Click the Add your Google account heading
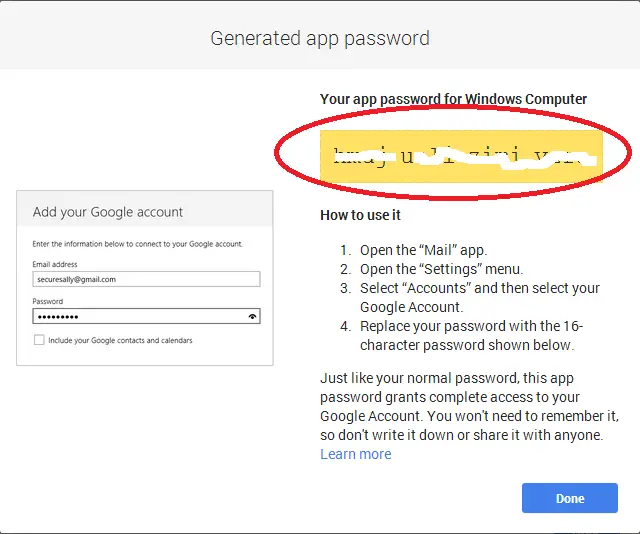Viewport: 640px width, 534px height. pyautogui.click(x=108, y=212)
